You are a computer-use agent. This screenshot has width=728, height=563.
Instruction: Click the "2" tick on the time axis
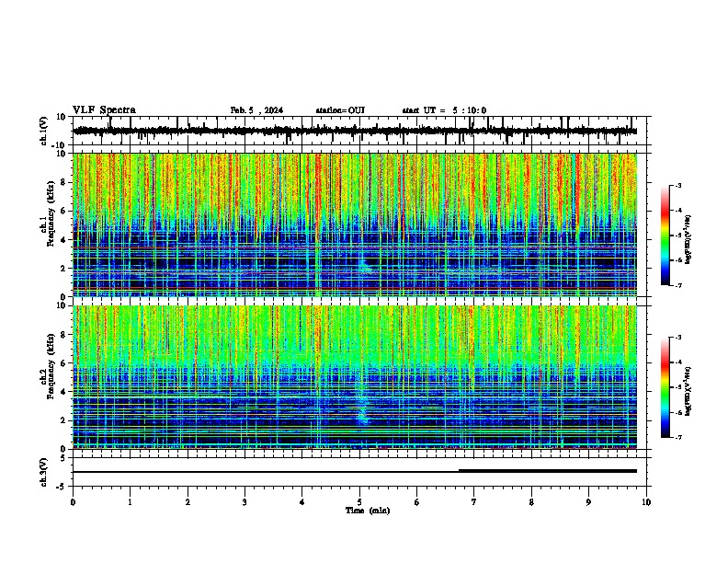tap(188, 502)
